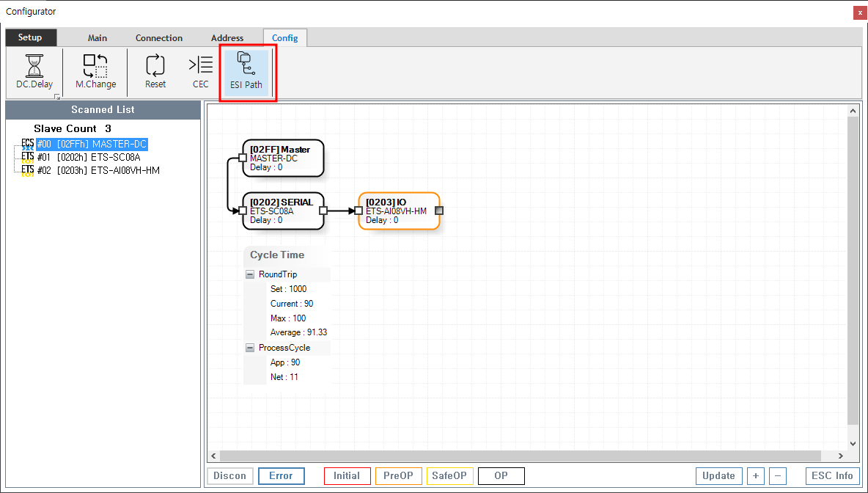Viewport: 868px width, 493px height.
Task: Collapse the ProcessCycle section
Action: 250,348
